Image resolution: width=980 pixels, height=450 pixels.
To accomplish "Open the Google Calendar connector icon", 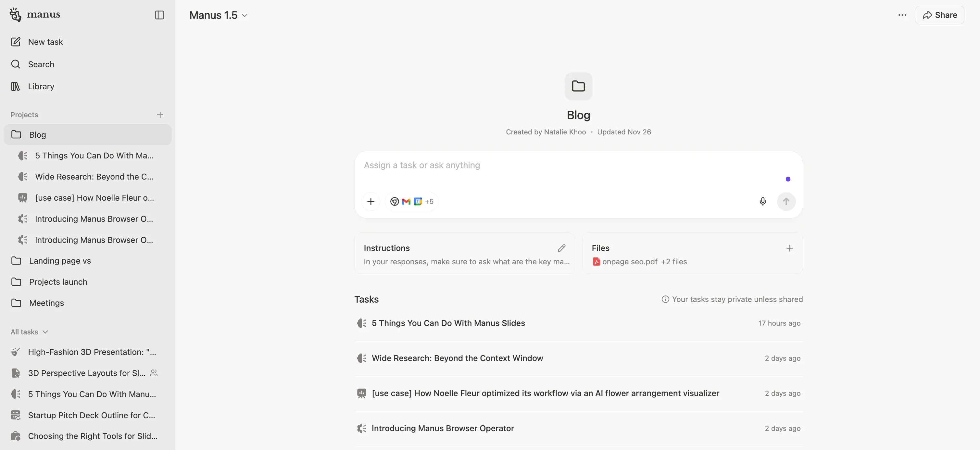I will coord(418,201).
